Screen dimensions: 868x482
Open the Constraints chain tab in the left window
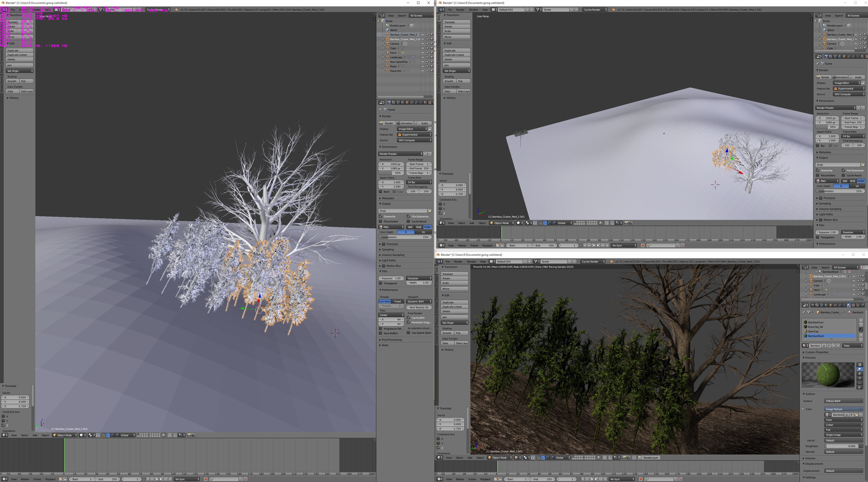pyautogui.click(x=412, y=102)
